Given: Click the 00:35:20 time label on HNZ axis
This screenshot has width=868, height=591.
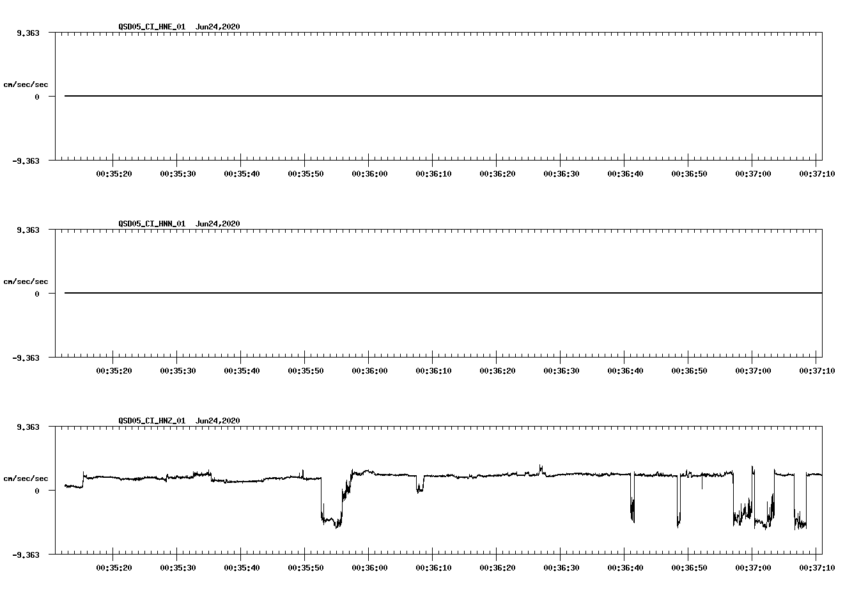Looking at the screenshot, I should (114, 567).
